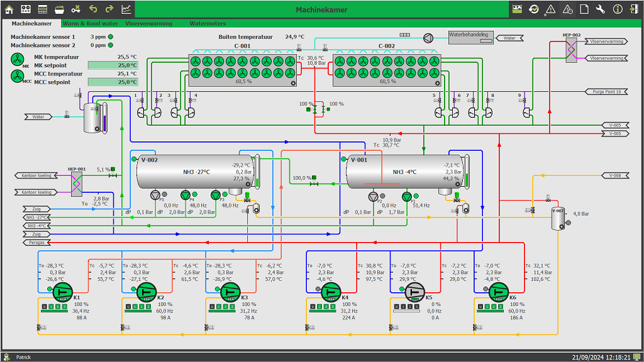Click the green basket toolbar icon

tap(59, 9)
